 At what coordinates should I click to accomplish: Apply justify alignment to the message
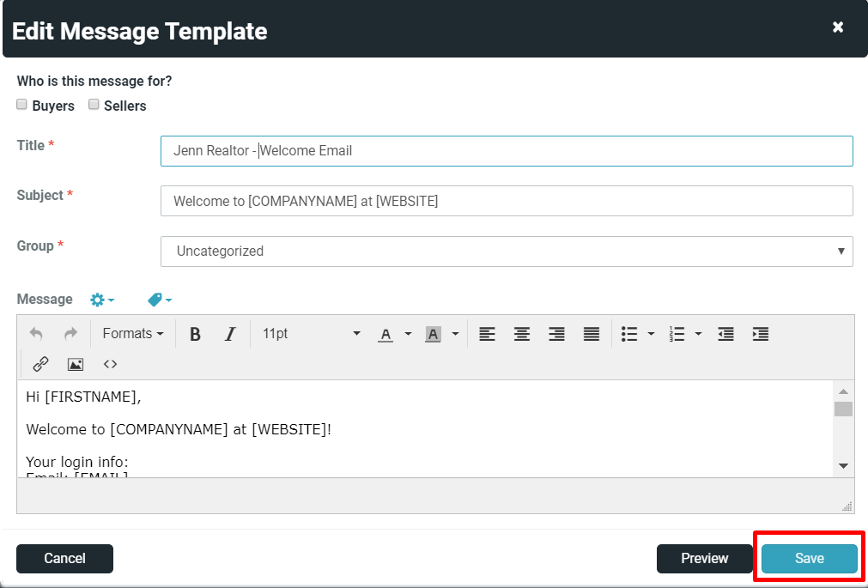591,333
